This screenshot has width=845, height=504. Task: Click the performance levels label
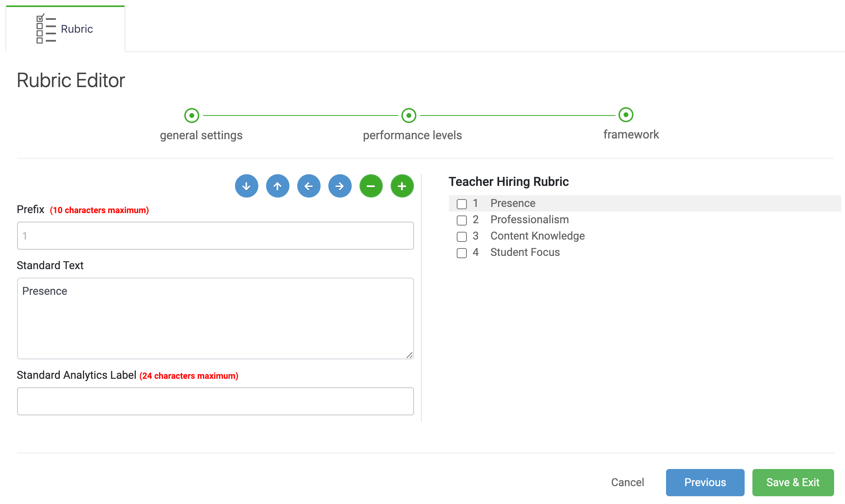[x=412, y=135]
